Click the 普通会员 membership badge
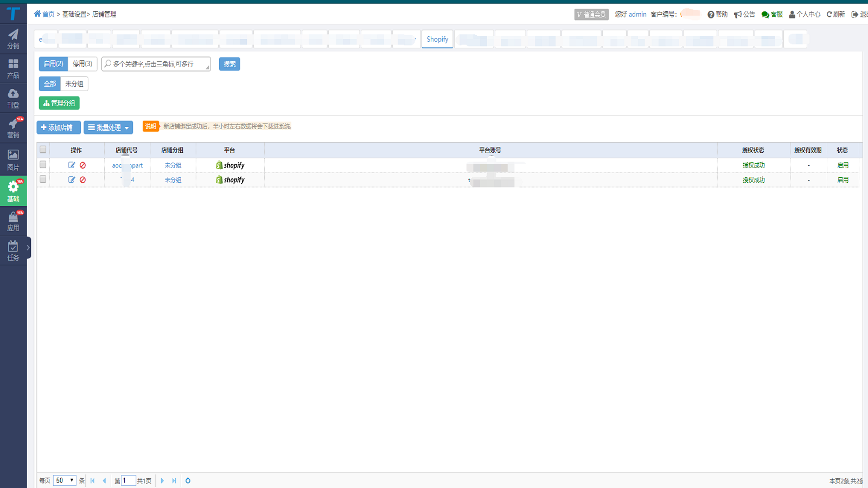The height and width of the screenshot is (488, 868). tap(591, 15)
